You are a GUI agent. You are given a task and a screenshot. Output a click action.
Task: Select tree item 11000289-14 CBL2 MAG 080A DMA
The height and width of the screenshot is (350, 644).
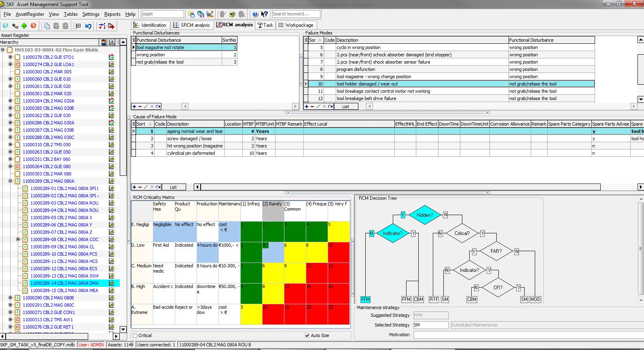[64, 283]
